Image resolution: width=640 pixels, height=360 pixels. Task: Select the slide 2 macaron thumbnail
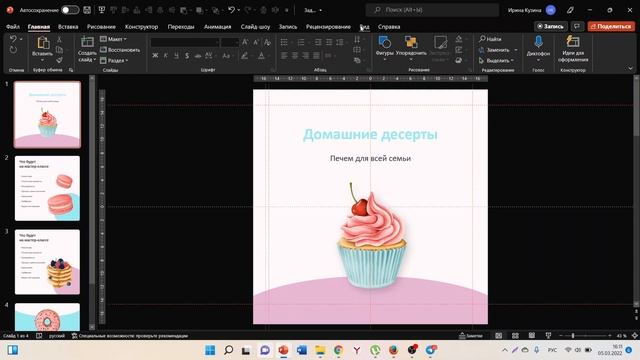[47, 188]
